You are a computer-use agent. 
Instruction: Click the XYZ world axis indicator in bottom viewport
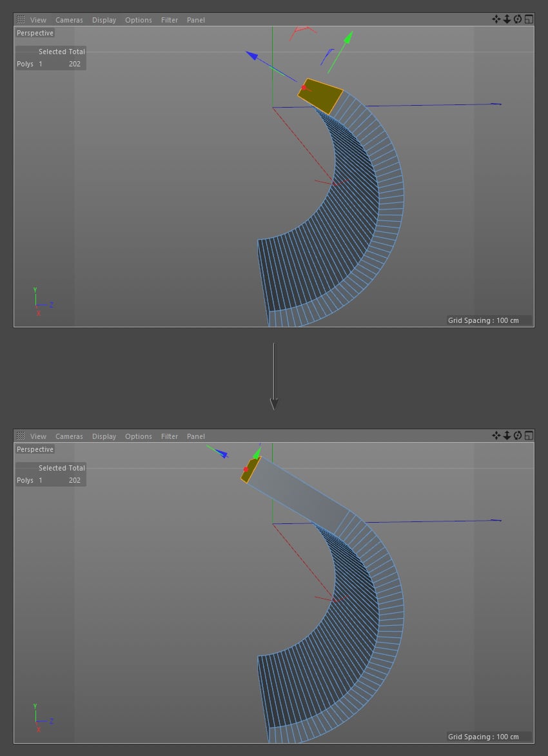(43, 719)
